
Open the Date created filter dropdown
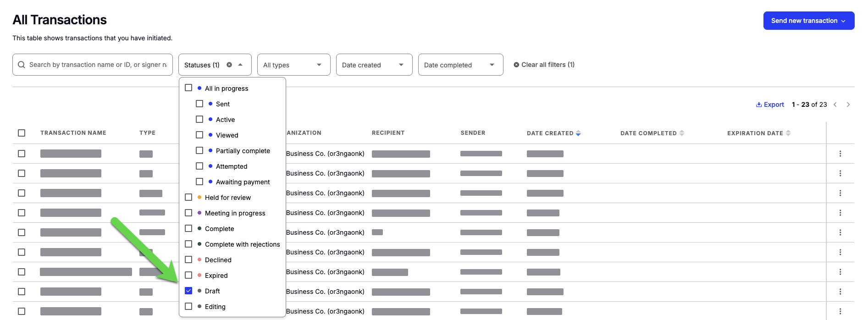click(374, 65)
